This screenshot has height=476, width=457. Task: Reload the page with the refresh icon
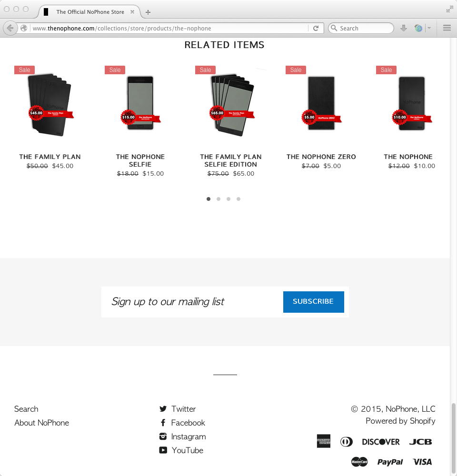tap(316, 28)
